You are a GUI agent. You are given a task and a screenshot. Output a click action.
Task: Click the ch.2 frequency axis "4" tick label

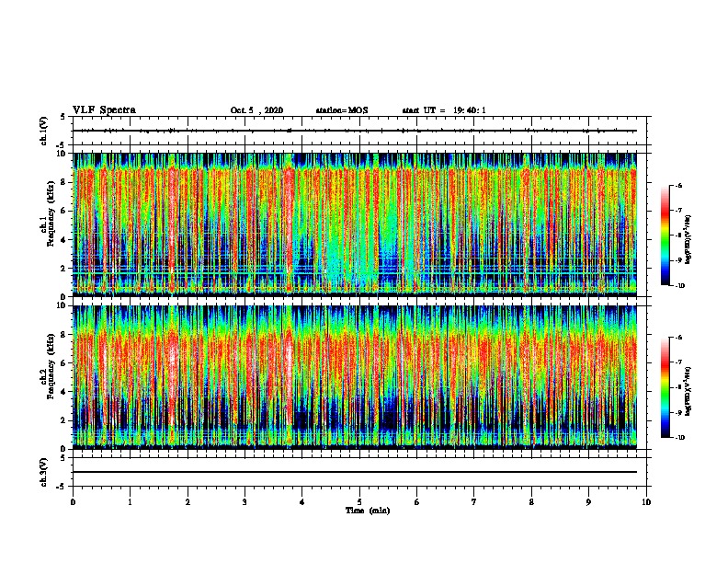pyautogui.click(x=63, y=392)
